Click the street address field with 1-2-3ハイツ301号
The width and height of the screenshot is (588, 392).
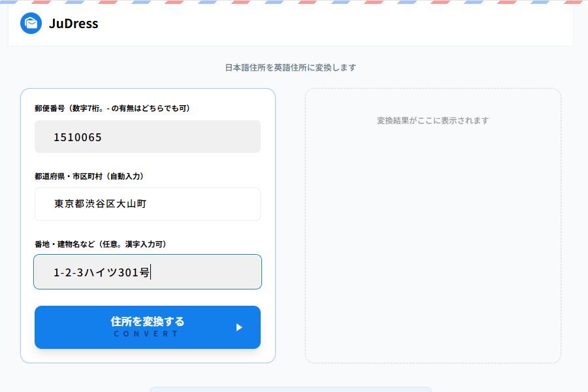(148, 272)
